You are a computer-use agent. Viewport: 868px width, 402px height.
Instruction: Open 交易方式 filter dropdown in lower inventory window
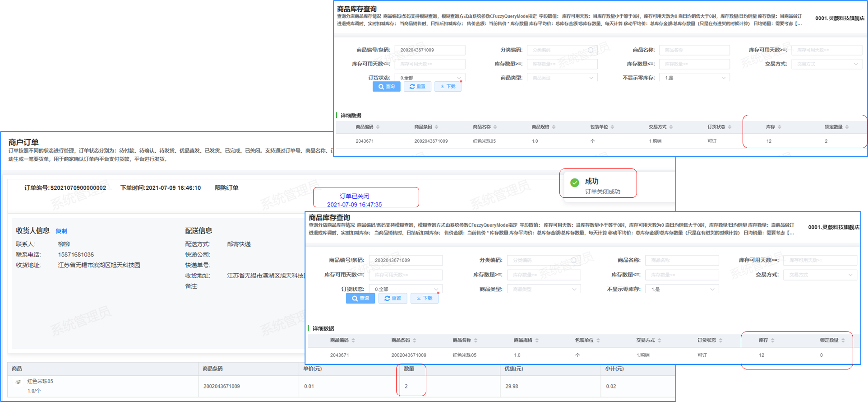(x=820, y=275)
